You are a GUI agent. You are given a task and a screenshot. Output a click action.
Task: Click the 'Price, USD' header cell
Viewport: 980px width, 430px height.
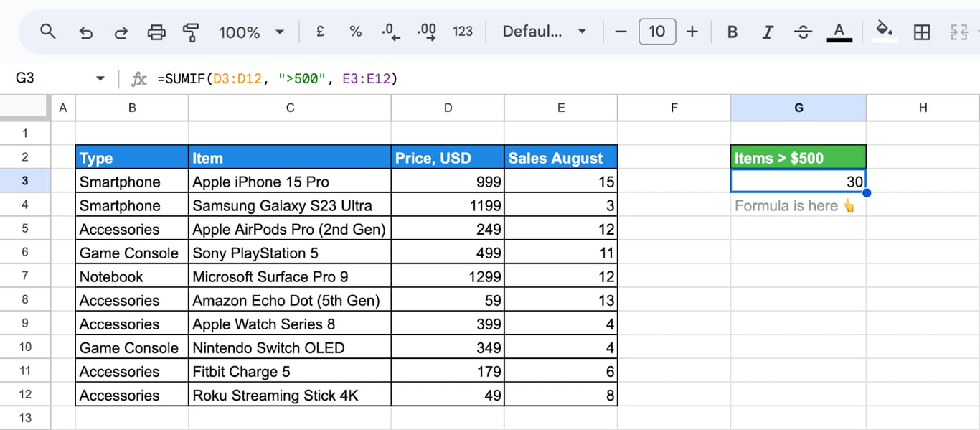tap(448, 157)
